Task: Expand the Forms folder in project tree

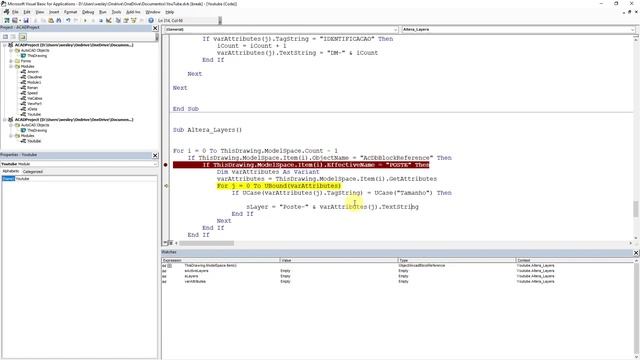Action: coord(11,61)
